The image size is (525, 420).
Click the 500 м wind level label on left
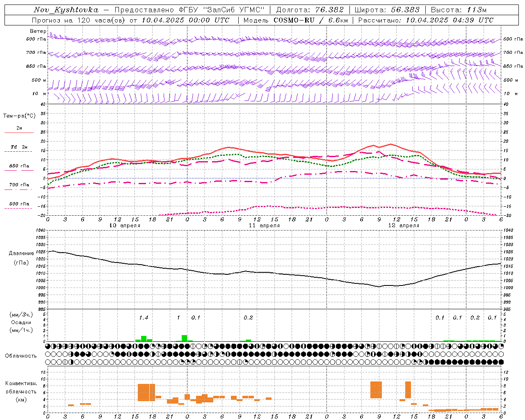39,80
